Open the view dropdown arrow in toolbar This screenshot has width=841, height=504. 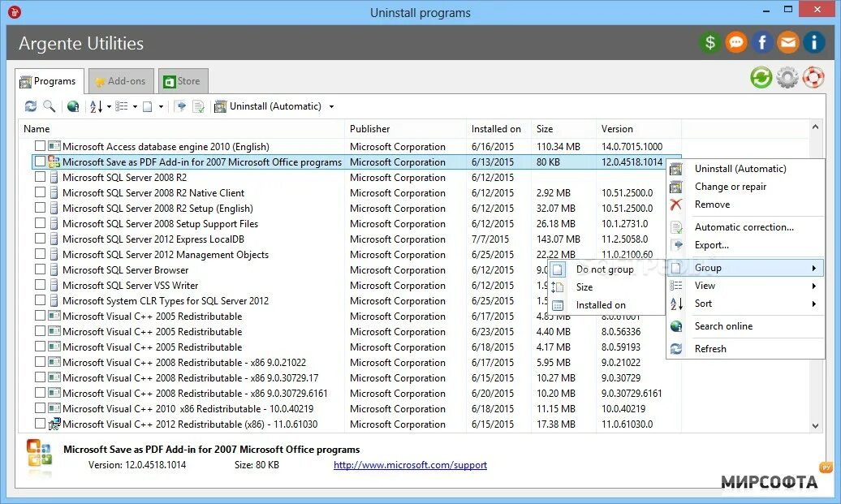tap(135, 106)
